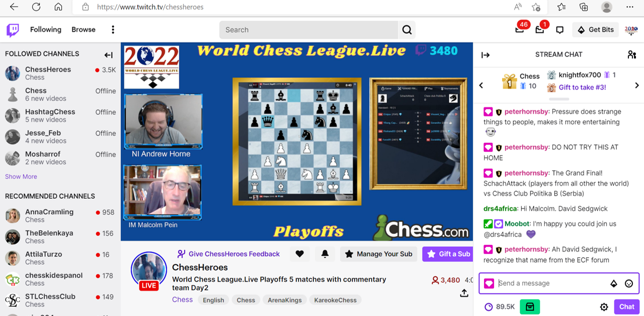Open HashtagChess followed channel
The height and width of the screenshot is (316, 644).
pyautogui.click(x=60, y=115)
